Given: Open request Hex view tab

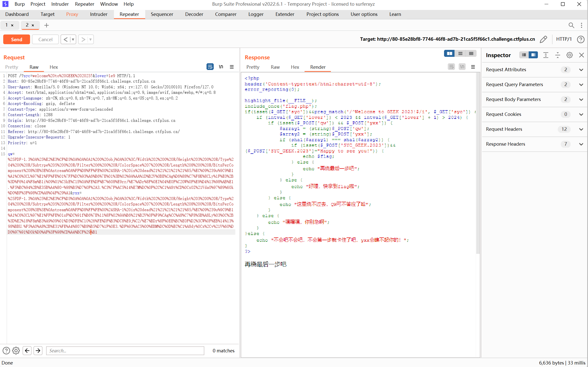Looking at the screenshot, I should click(54, 67).
